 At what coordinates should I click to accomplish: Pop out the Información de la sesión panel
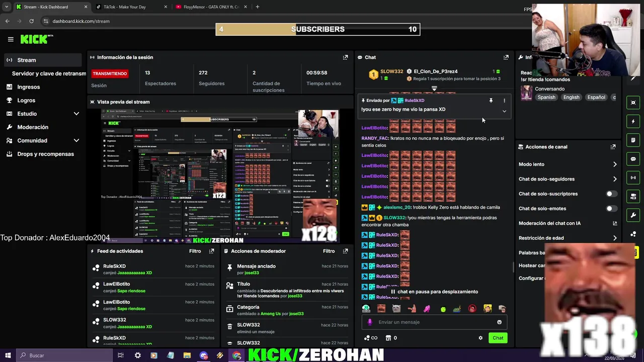pos(345,57)
